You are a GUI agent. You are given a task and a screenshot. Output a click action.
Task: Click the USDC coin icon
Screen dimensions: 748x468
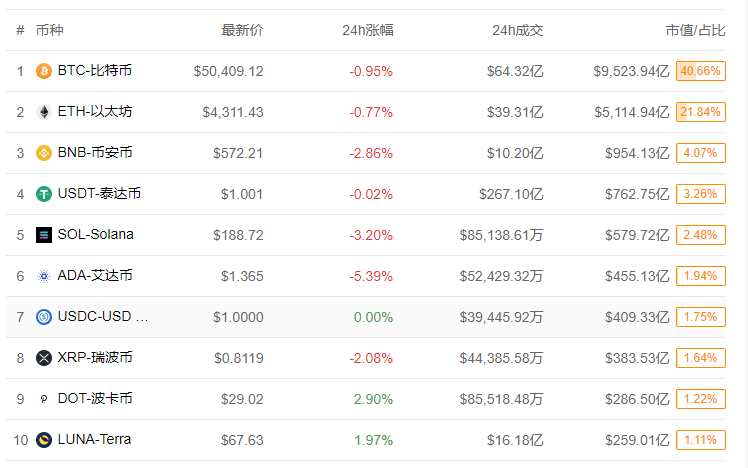[x=44, y=317]
